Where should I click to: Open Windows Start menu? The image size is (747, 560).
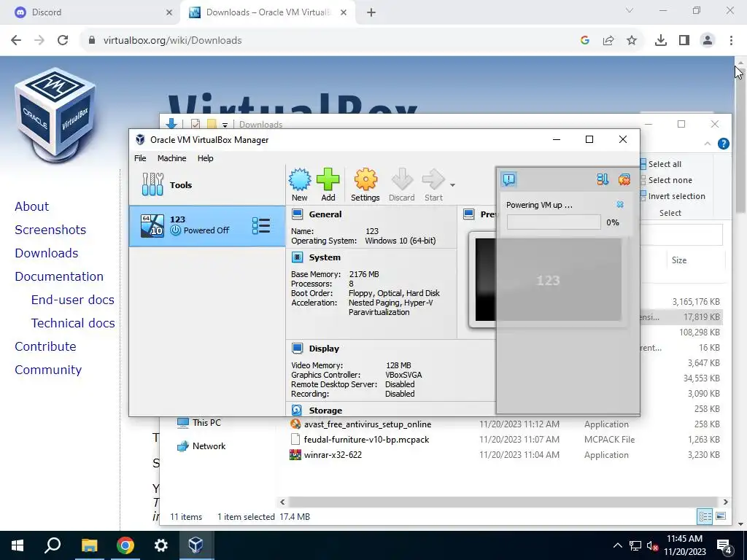[18, 545]
